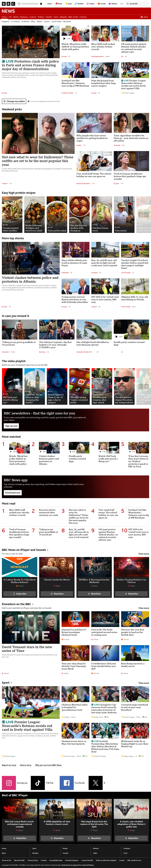Viewport: 151px width, 868px height.
Task: Open Most read item Recovery driver sentenced
Action: (48, 513)
